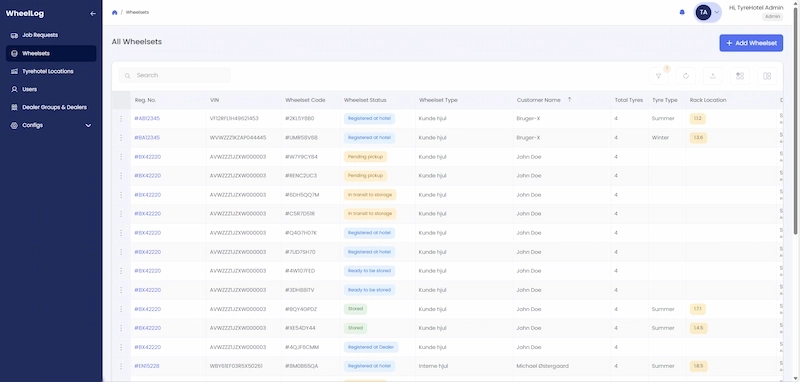Click VIN WVWZZZ1KZAP044445
This screenshot has height=382, width=800.
click(x=238, y=138)
